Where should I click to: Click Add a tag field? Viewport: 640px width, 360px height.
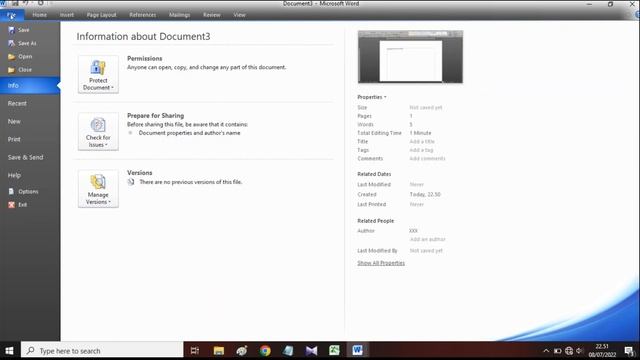421,150
